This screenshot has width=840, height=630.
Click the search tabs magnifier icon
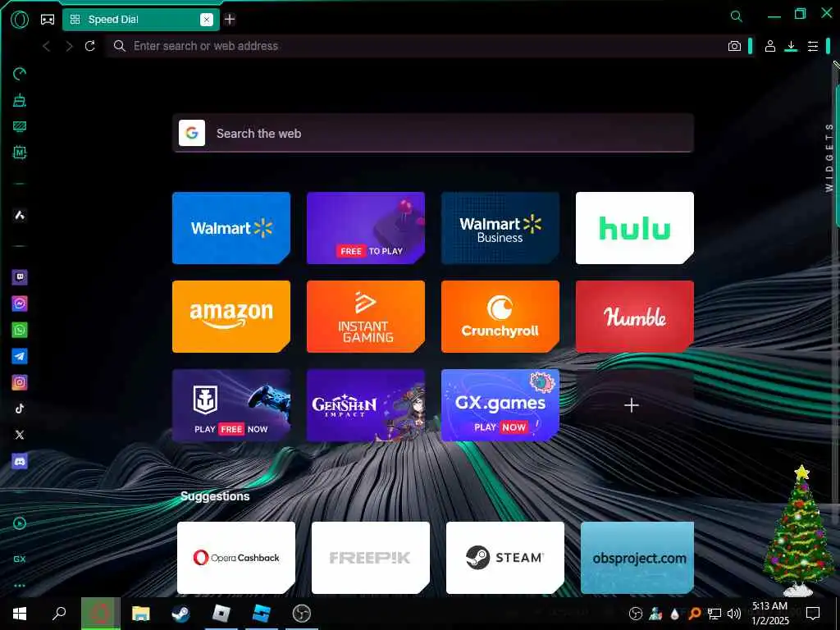coord(737,16)
